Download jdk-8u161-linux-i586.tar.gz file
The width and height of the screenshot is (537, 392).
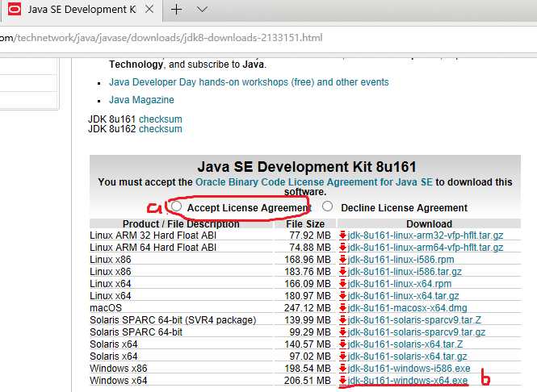coord(405,272)
